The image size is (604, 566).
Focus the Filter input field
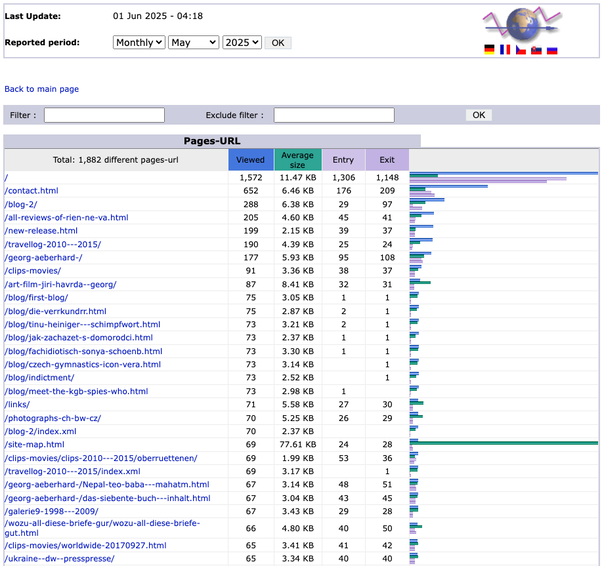point(104,115)
